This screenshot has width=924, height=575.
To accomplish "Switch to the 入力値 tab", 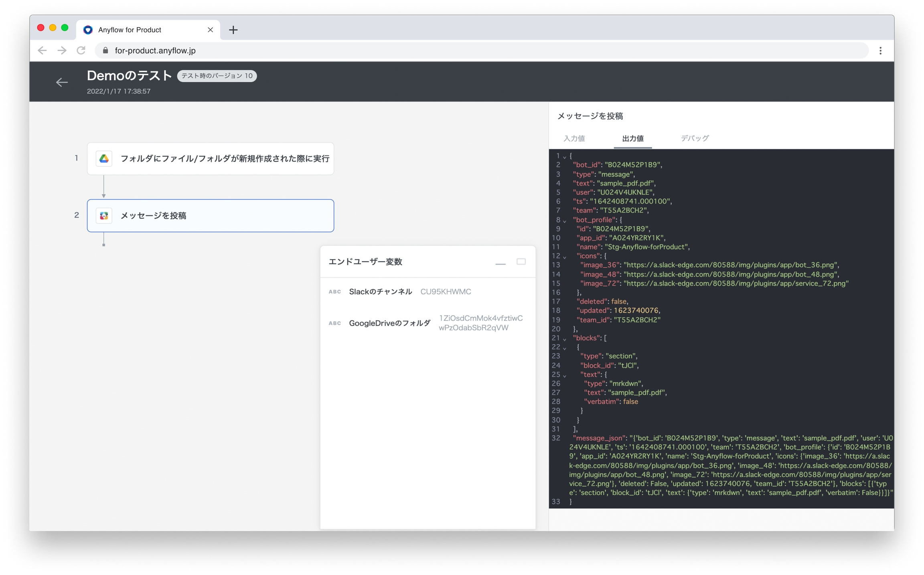I will pos(574,138).
